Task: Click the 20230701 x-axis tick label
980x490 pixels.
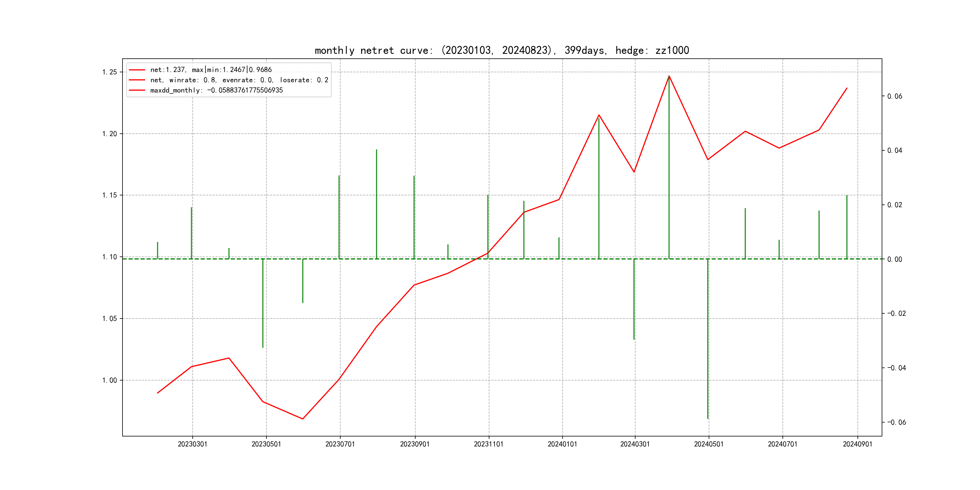Action: (340, 444)
